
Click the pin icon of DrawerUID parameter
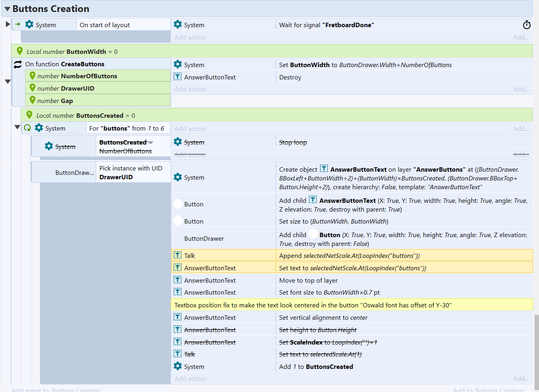(x=33, y=88)
